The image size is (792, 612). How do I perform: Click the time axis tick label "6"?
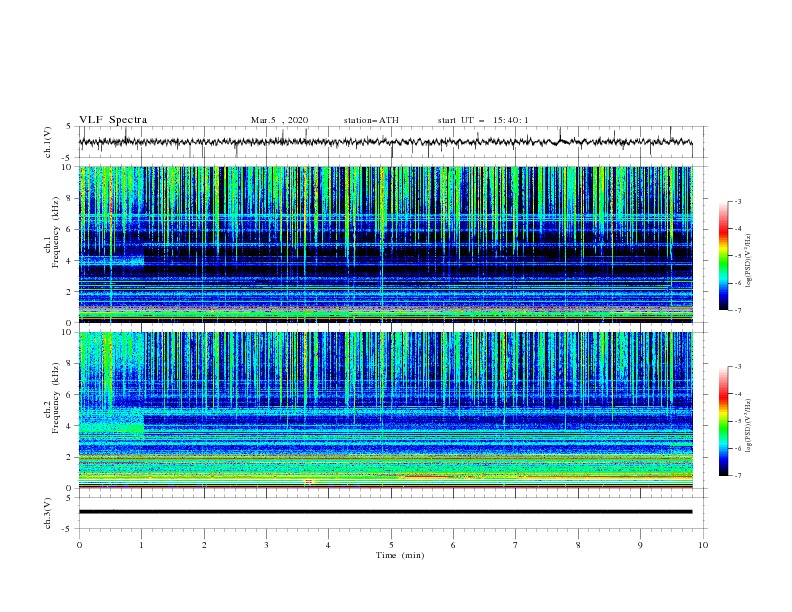tap(453, 545)
